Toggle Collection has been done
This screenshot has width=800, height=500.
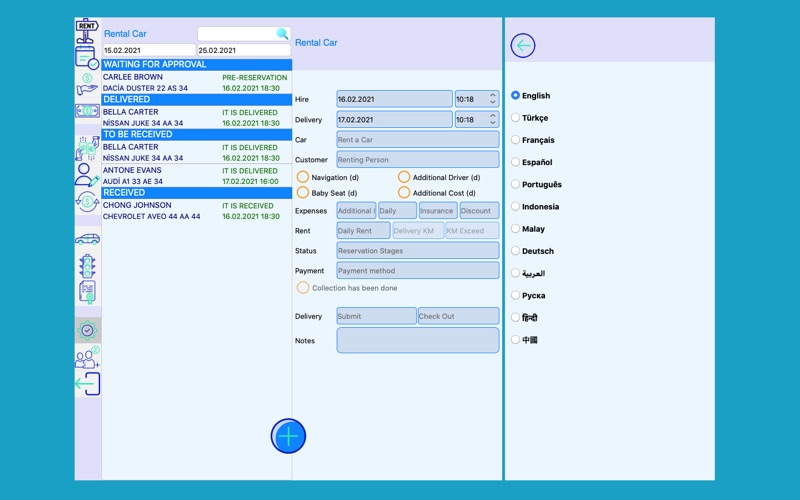pos(303,288)
